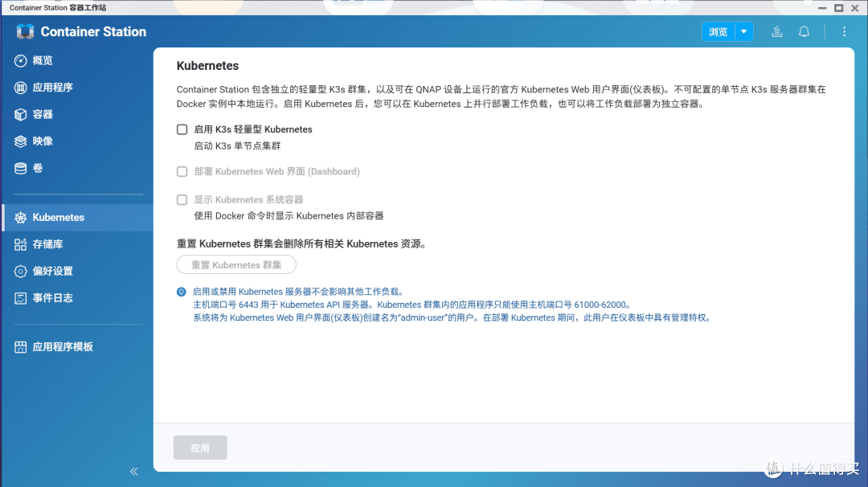Check 部署 Kubernetes Web 界面 (Dashboard) box
The image size is (868, 487).
coord(182,171)
